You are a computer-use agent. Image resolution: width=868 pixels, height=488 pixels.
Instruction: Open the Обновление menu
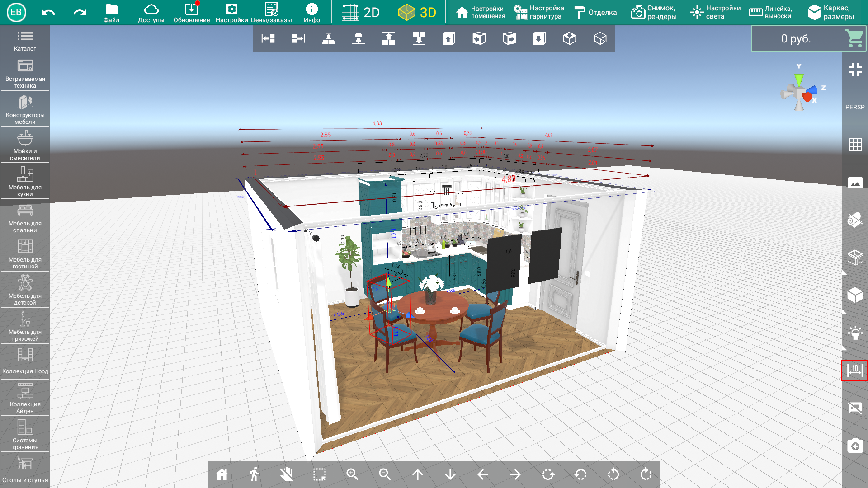point(192,13)
